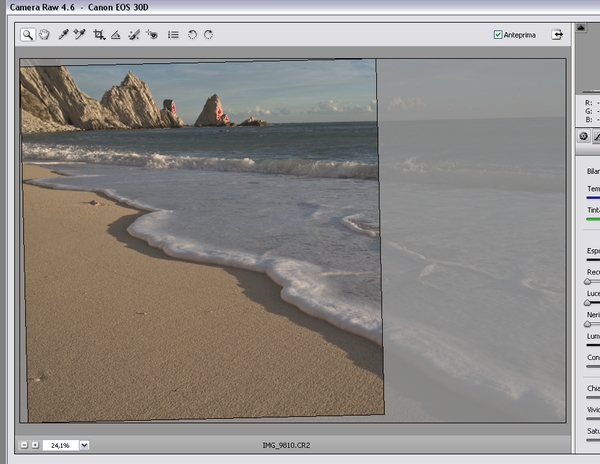600x464 pixels.
Task: Click the IMG_9810.CR2 file name
Action: 286,445
